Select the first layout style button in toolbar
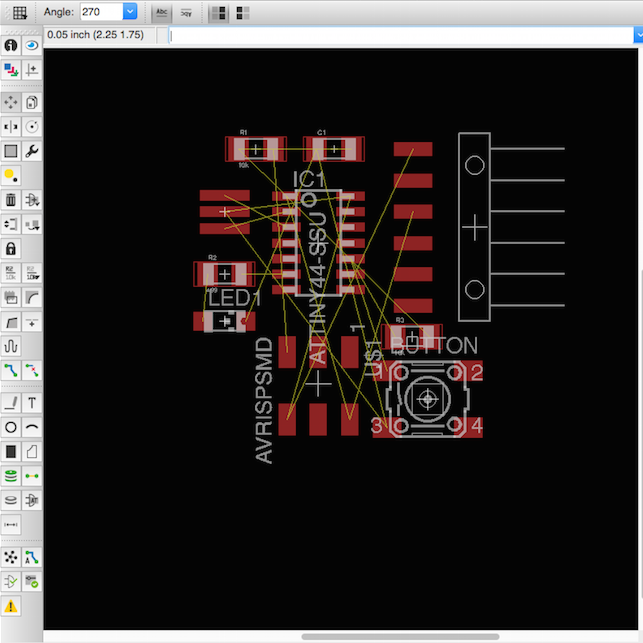The image size is (643, 643). coord(219,13)
